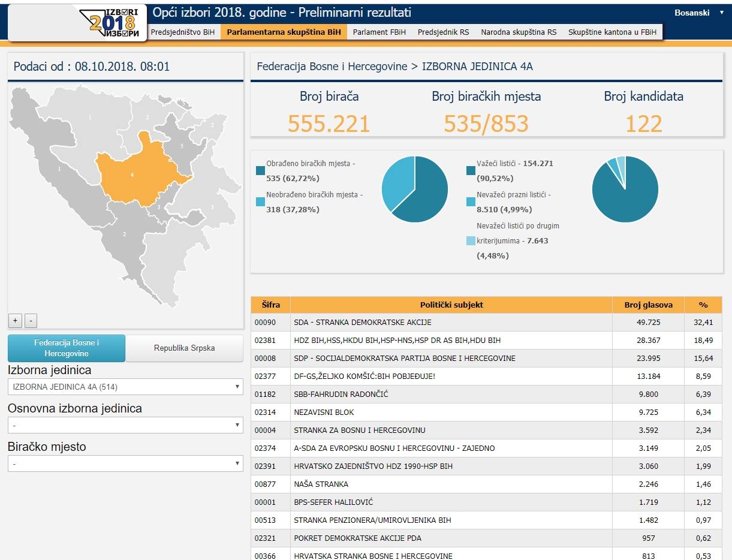Expand the Osnovna izborna jedinica dropdown

click(125, 425)
